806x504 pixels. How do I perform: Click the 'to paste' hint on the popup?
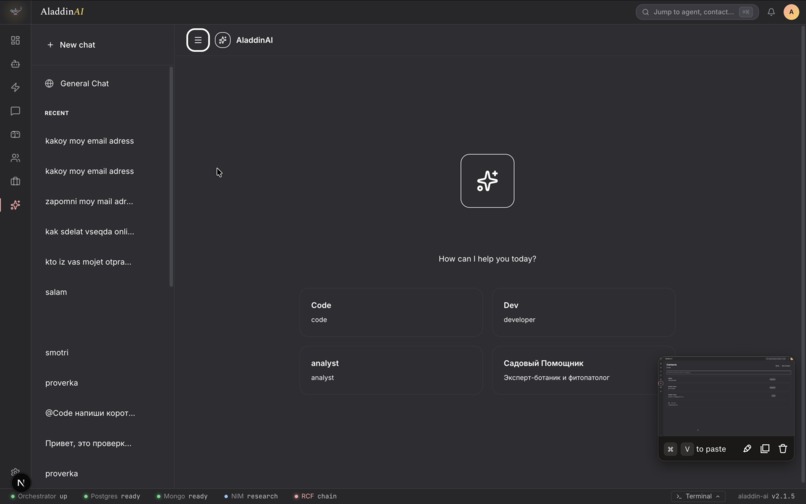(x=711, y=449)
